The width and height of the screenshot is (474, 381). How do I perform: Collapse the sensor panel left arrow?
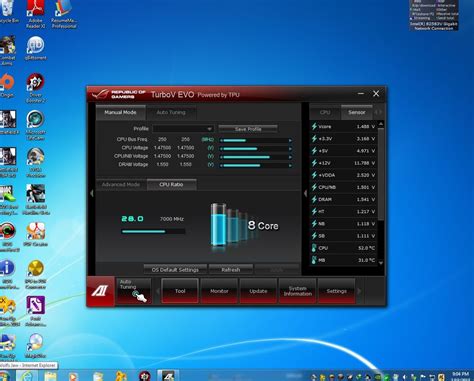(305, 193)
